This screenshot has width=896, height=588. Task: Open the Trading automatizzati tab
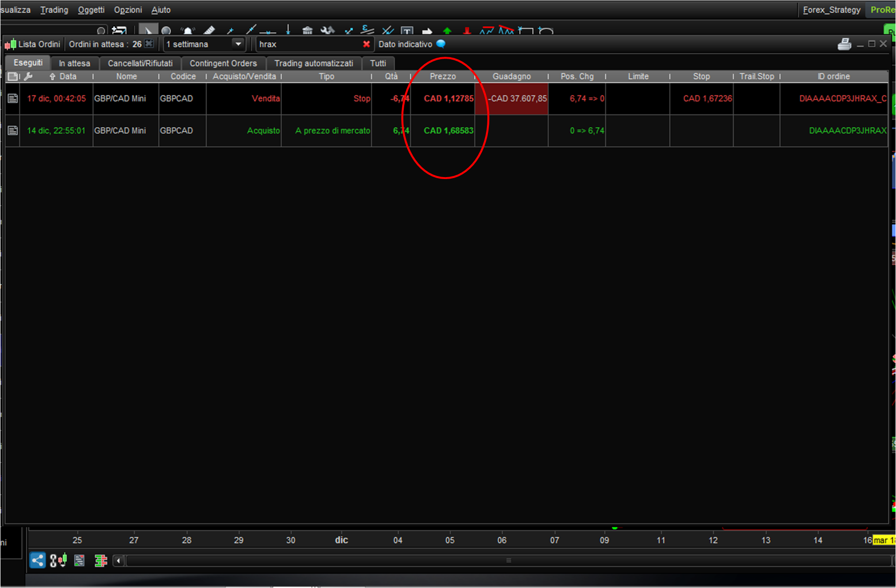314,63
